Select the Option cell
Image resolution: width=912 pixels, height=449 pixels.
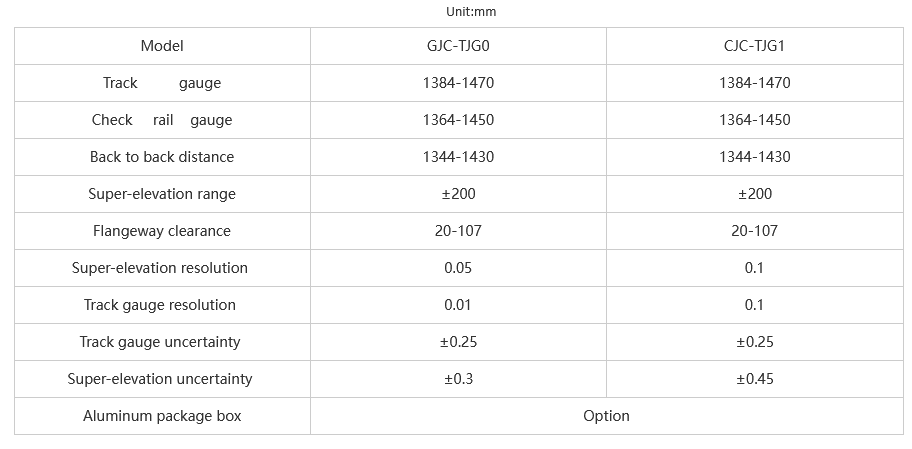tap(606, 416)
